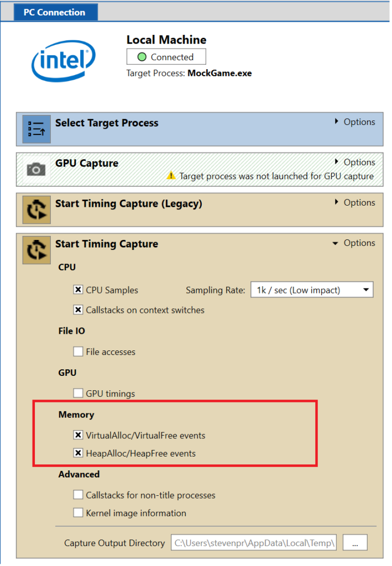Viewport: 392px width, 566px height.
Task: Switch to the PC Connection tab
Action: pos(55,11)
